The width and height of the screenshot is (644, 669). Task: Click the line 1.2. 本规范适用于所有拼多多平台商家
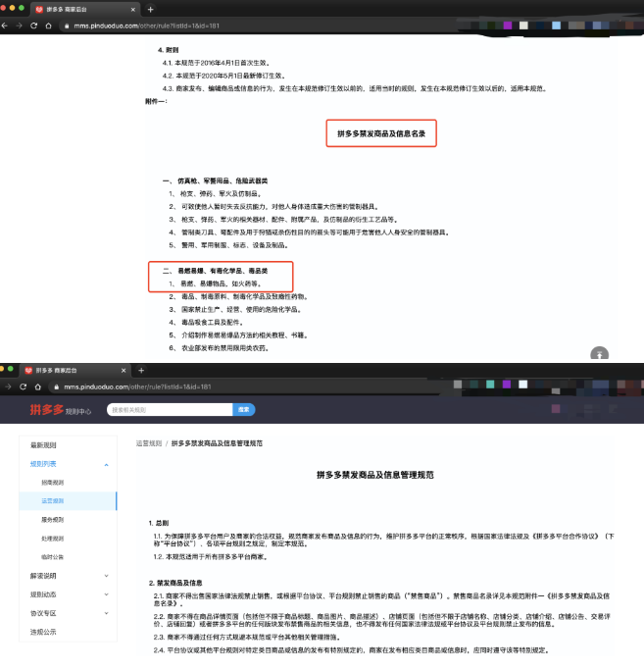click(211, 557)
